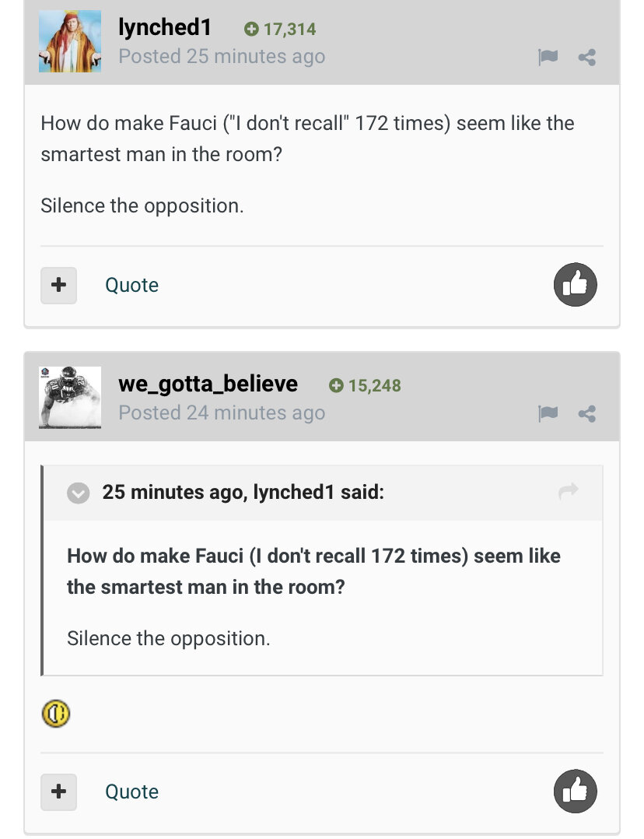Open lynched1's profile from username
Screen dimensions: 644x839
165,27
